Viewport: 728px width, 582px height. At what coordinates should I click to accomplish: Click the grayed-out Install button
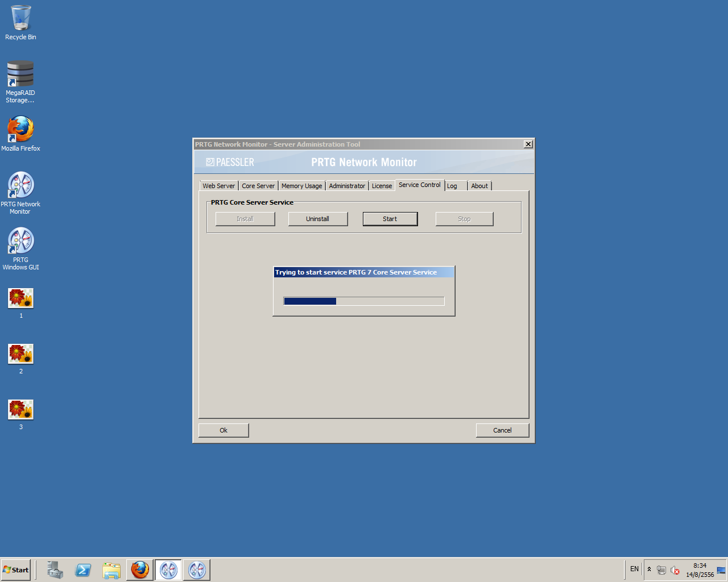coord(245,219)
